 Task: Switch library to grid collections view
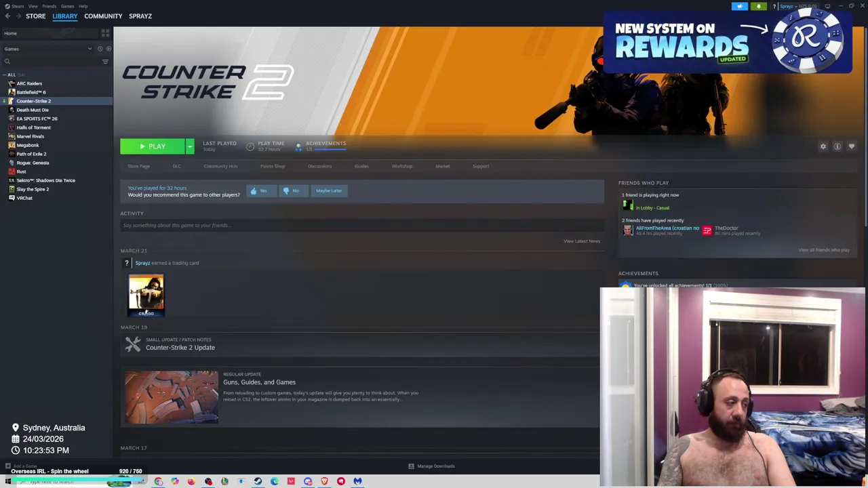tap(105, 33)
